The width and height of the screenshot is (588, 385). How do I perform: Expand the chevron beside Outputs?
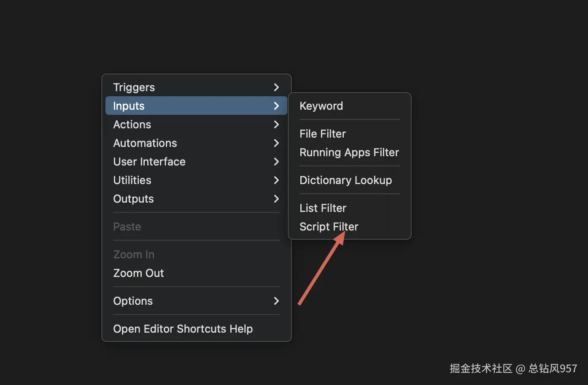click(276, 199)
